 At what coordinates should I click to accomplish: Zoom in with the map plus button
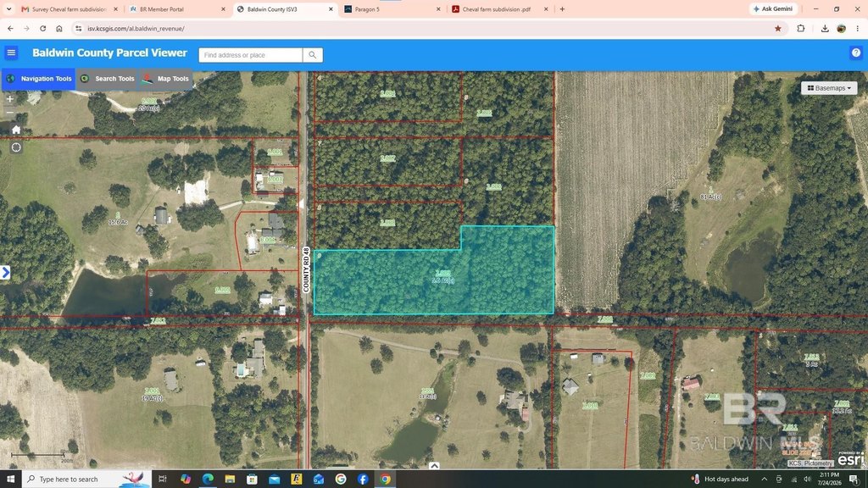(9, 99)
